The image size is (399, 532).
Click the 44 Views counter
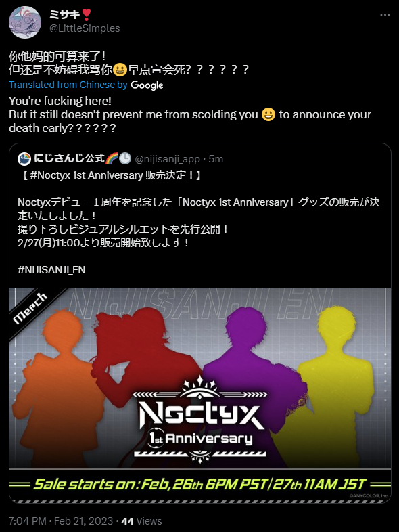pos(142,520)
